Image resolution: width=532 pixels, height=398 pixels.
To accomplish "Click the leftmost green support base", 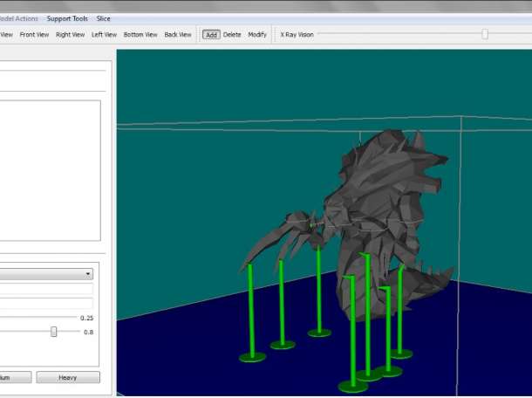I will click(x=252, y=357).
